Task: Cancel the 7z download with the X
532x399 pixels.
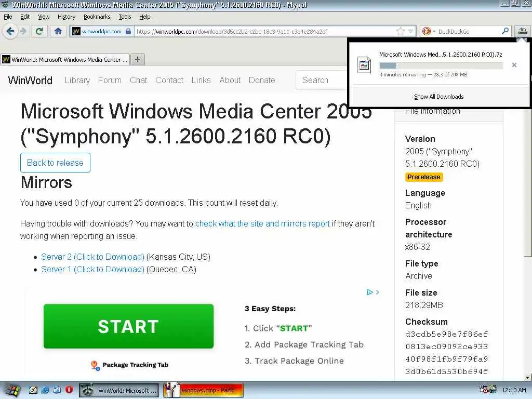Action: (514, 65)
